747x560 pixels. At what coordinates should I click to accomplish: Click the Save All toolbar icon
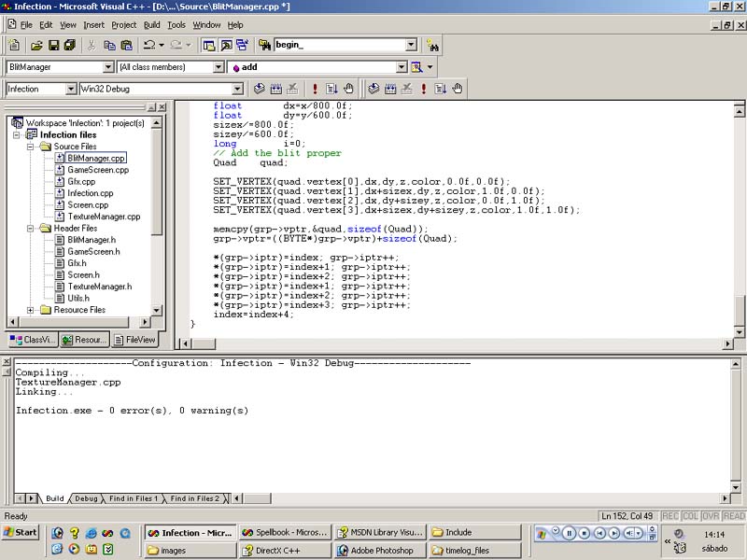[x=69, y=45]
